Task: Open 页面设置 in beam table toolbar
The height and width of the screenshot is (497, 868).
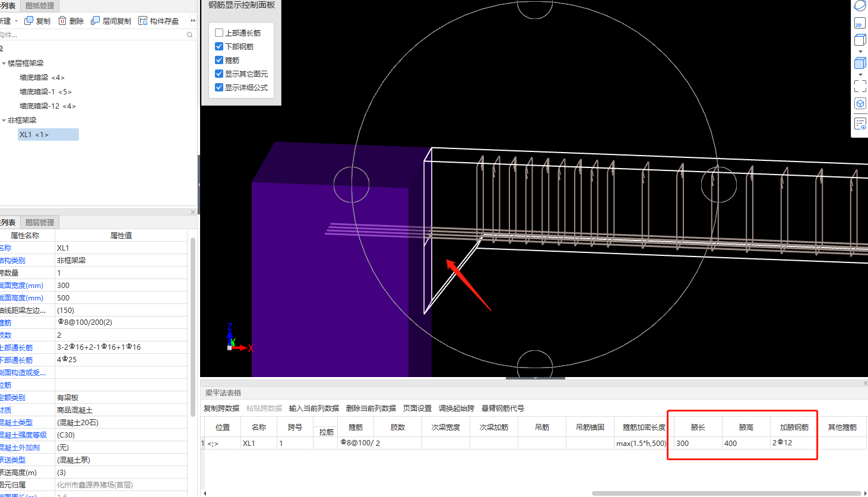Action: (417, 409)
